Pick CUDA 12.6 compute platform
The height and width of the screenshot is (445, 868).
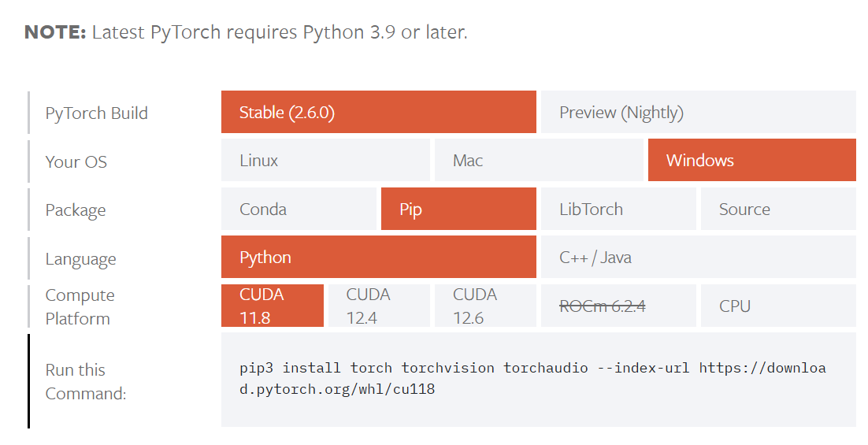click(485, 306)
